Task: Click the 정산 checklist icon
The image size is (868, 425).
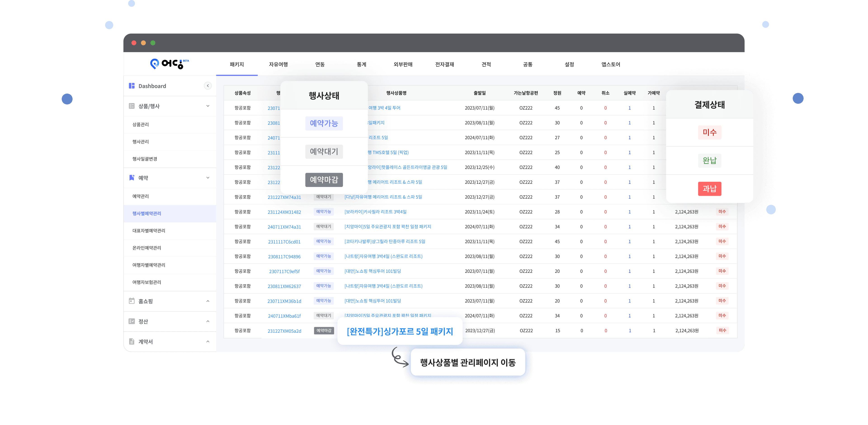Action: (x=132, y=321)
